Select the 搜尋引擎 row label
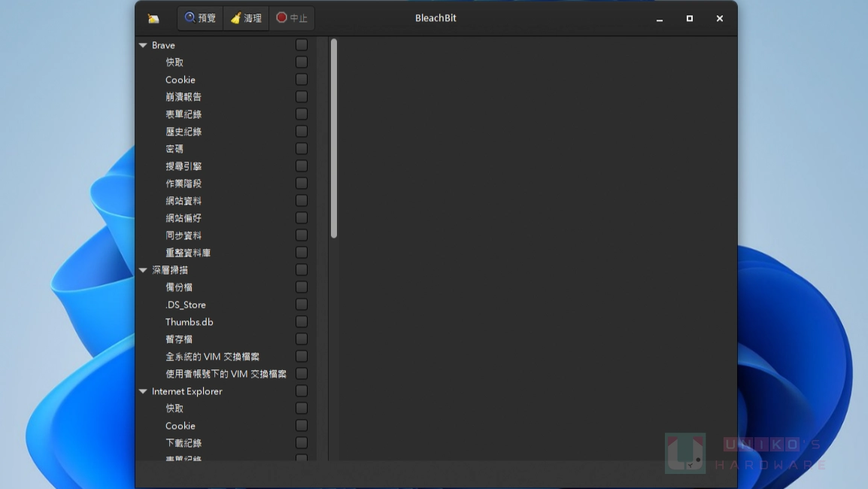 pos(184,166)
